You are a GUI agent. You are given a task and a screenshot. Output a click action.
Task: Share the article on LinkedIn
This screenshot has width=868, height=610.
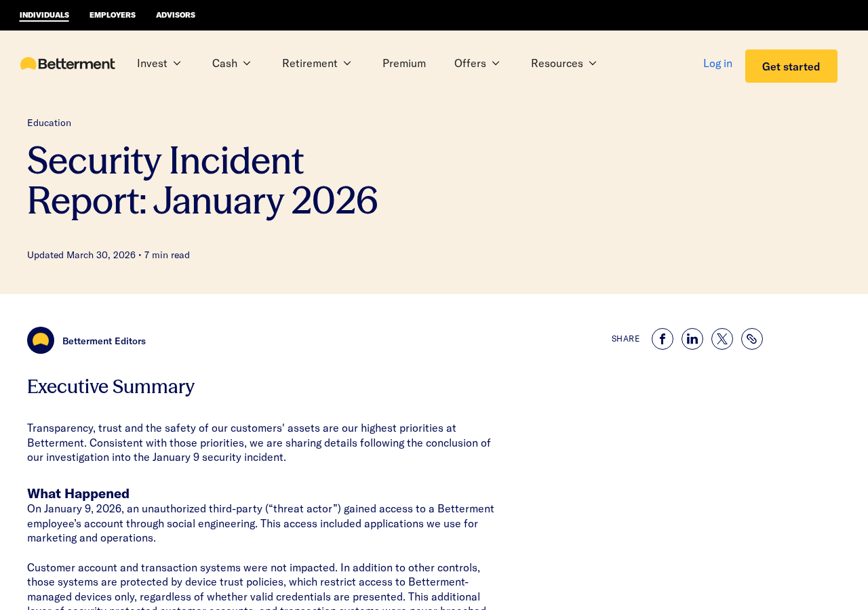coord(692,339)
